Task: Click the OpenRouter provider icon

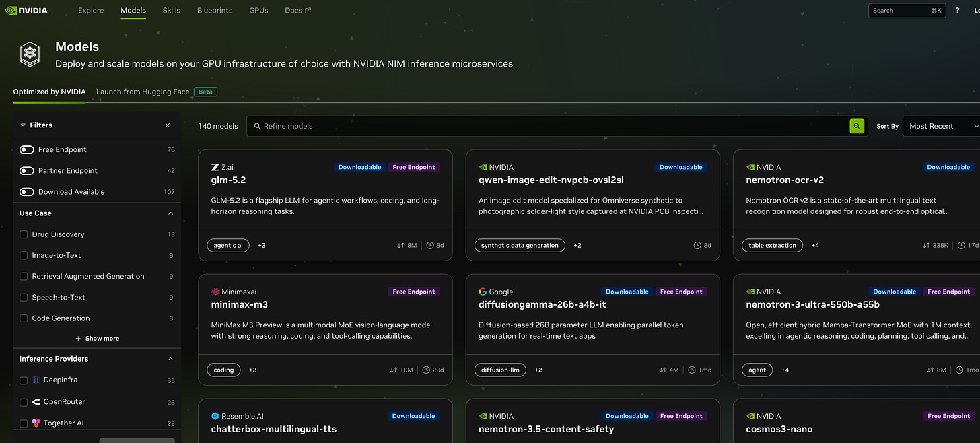Action: [36, 401]
